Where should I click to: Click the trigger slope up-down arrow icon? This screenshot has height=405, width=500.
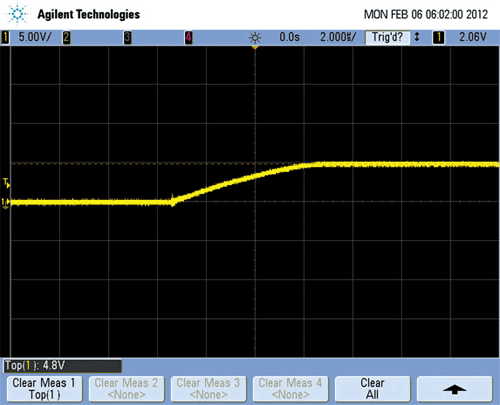[417, 37]
